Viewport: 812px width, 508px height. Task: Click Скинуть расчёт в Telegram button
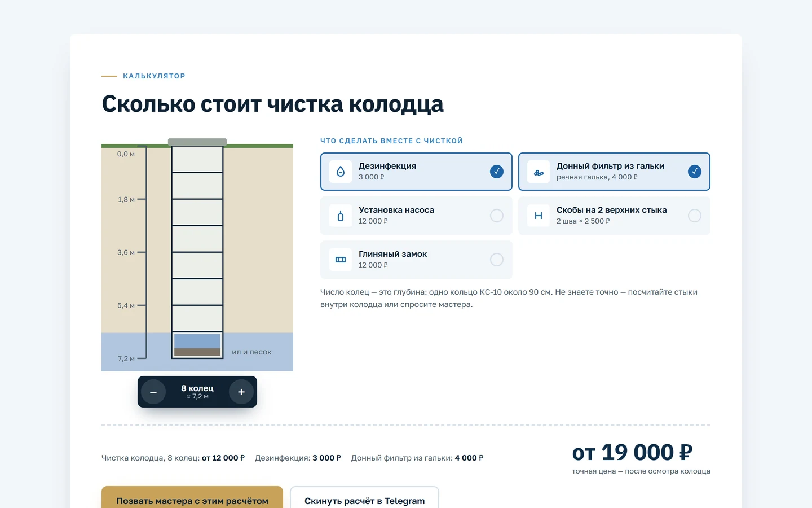(364, 497)
